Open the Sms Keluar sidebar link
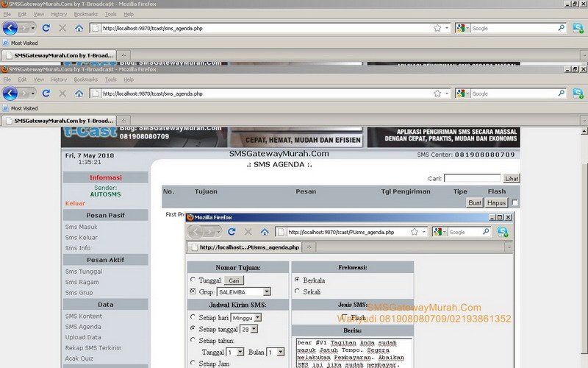This screenshot has width=588, height=368. pos(81,237)
